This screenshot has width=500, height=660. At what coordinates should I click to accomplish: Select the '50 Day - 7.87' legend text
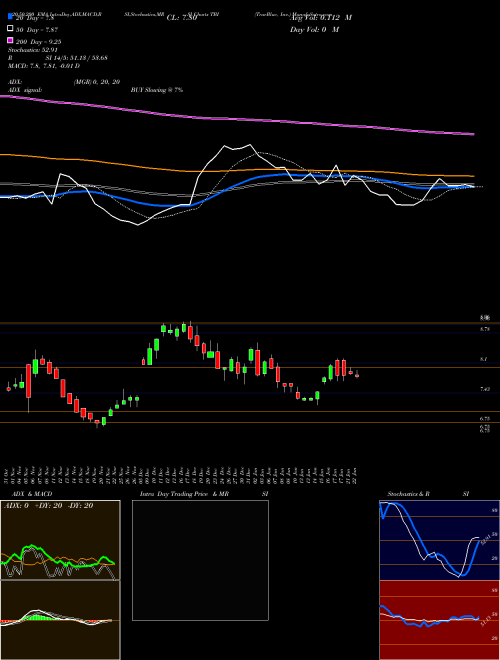pos(37,30)
